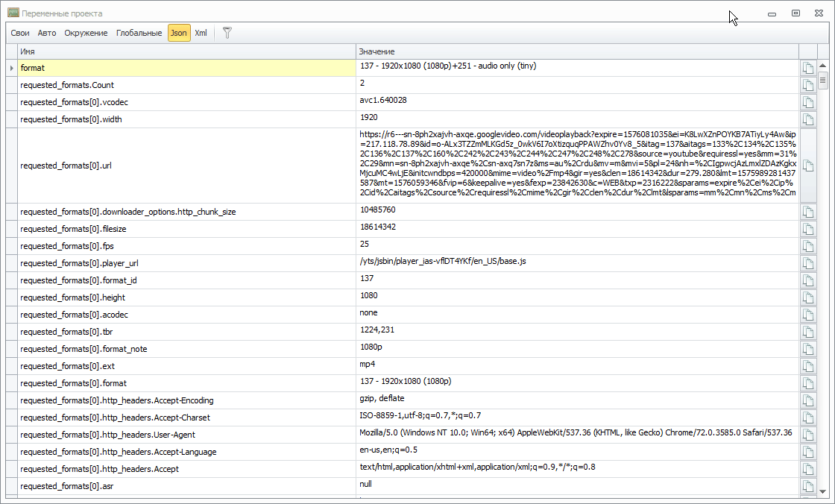This screenshot has height=504, width=835.
Task: Copy the requested_formats.Count value
Action: [x=807, y=85]
